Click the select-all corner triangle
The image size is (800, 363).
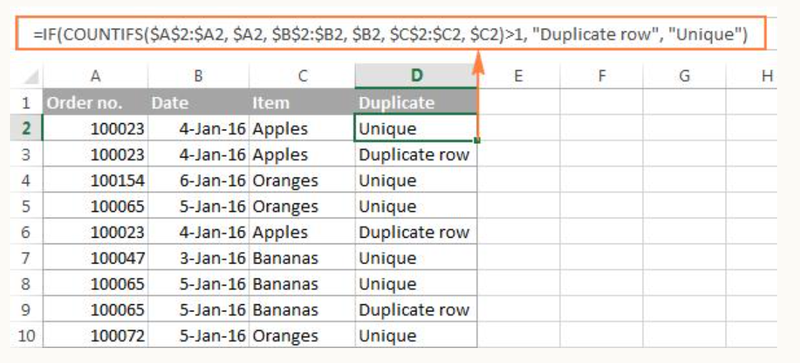coord(31,77)
